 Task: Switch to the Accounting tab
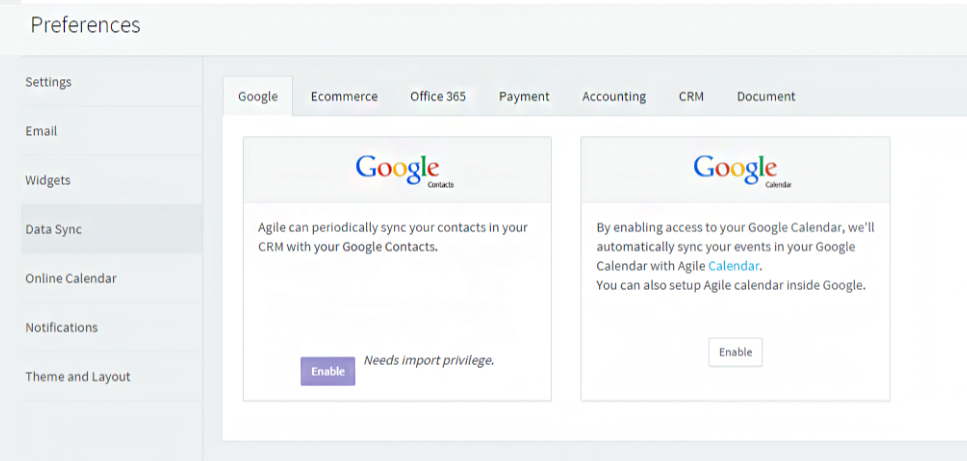click(x=614, y=96)
